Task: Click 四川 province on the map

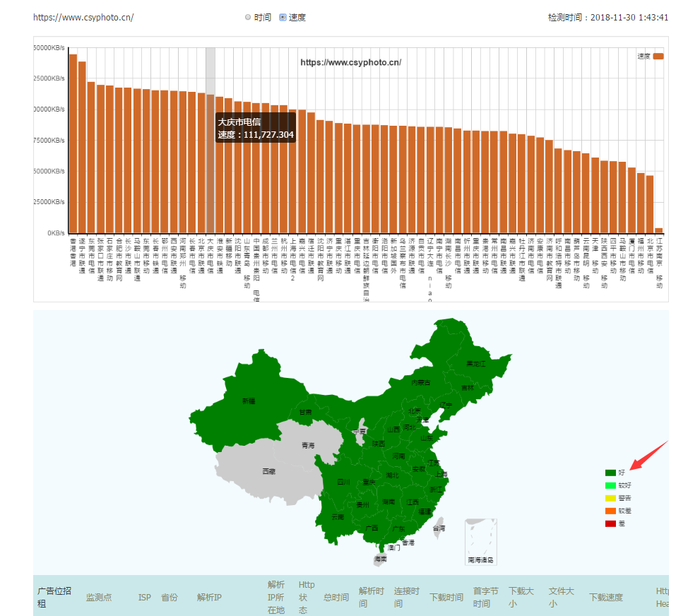Action: [343, 482]
